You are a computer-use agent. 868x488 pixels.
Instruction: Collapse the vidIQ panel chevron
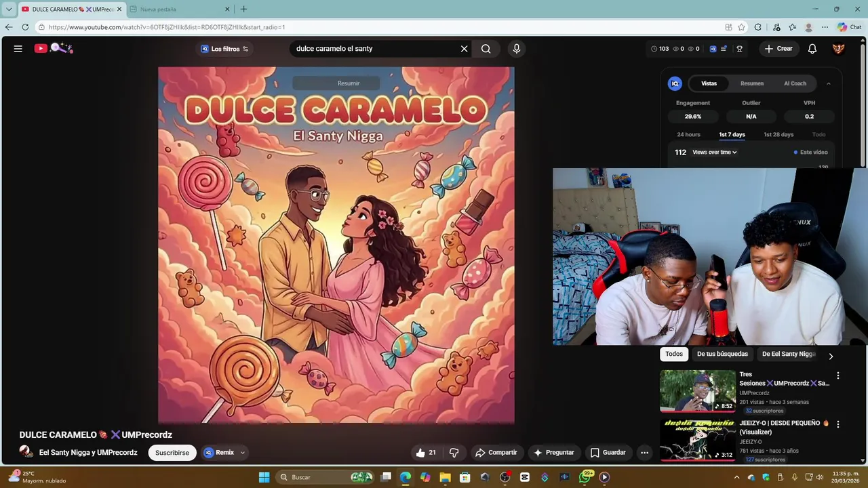(828, 83)
